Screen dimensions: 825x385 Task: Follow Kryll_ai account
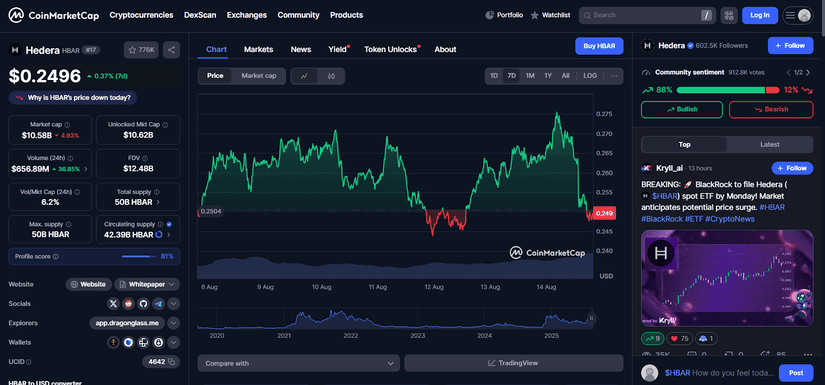click(x=792, y=168)
